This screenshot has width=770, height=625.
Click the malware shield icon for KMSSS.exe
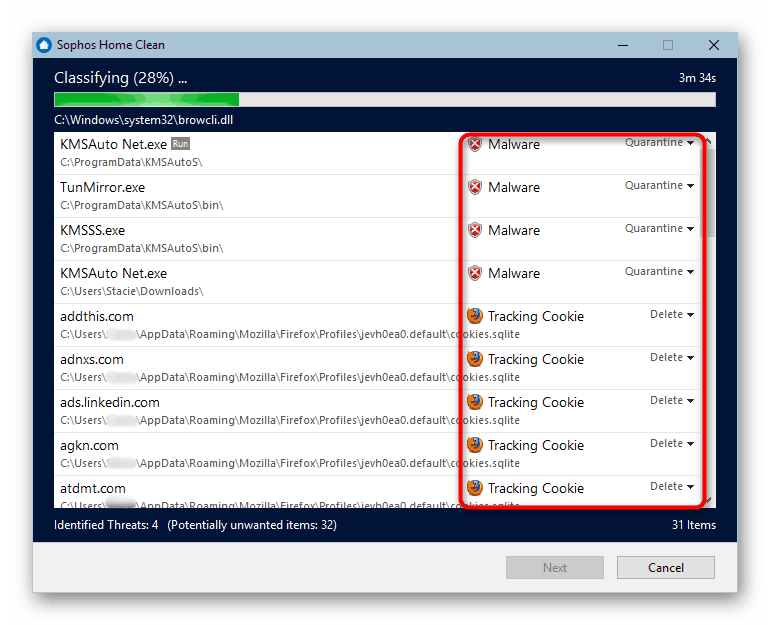[x=475, y=230]
